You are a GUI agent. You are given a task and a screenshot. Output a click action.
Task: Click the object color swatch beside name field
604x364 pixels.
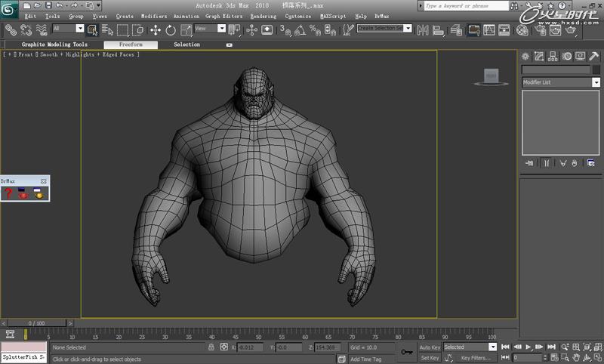(x=596, y=69)
